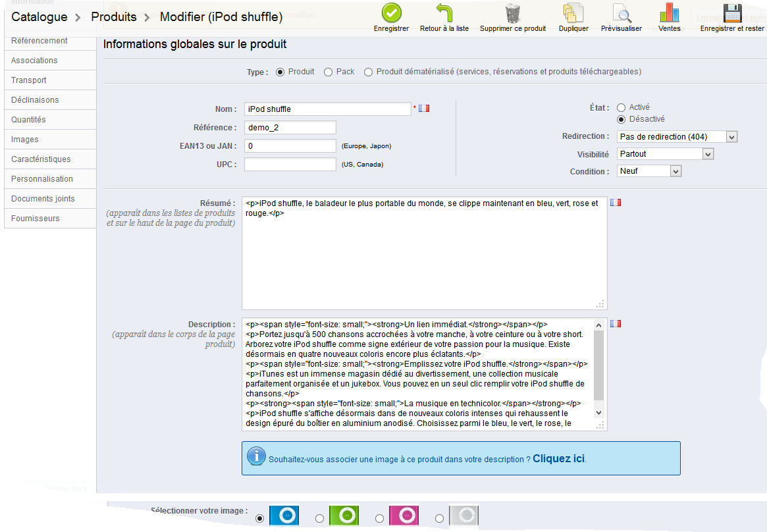
Task: Set État to Désactivé
Action: coord(622,120)
